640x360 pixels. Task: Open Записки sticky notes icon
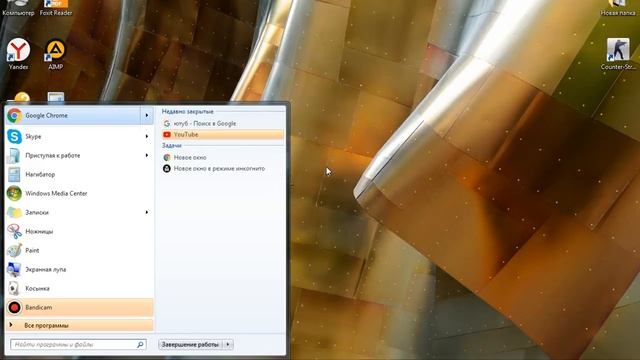point(14,213)
